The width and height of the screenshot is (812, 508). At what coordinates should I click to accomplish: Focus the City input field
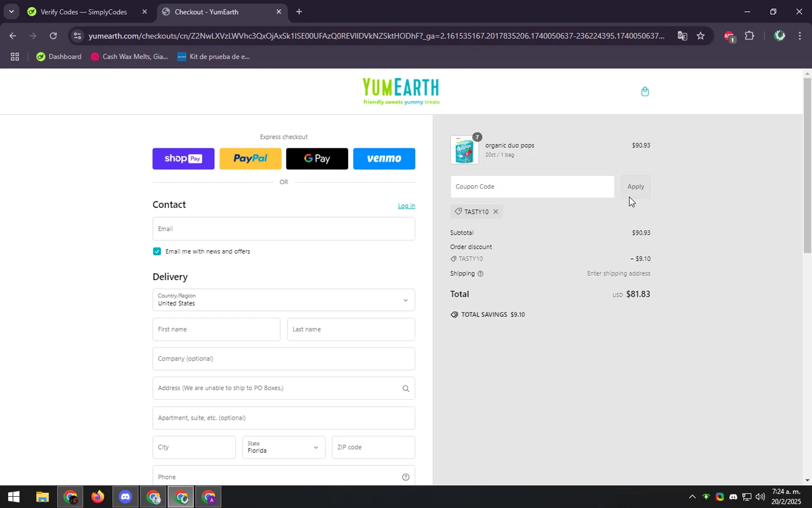[x=194, y=447]
